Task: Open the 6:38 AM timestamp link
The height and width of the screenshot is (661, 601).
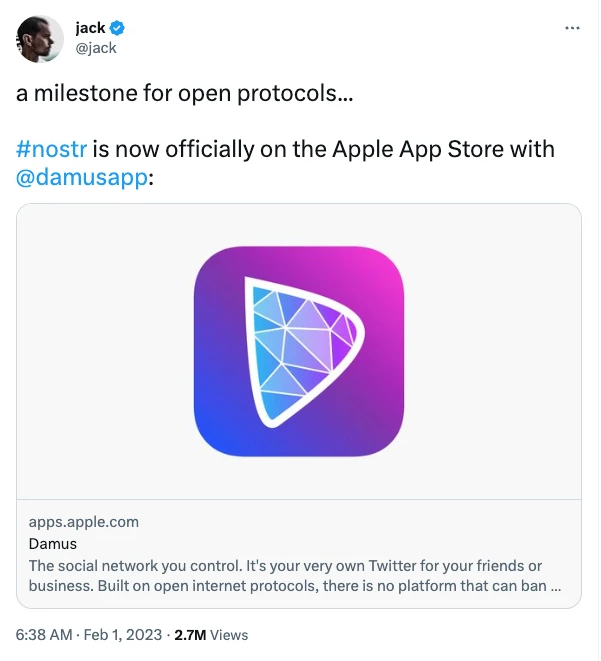Action: [x=44, y=635]
